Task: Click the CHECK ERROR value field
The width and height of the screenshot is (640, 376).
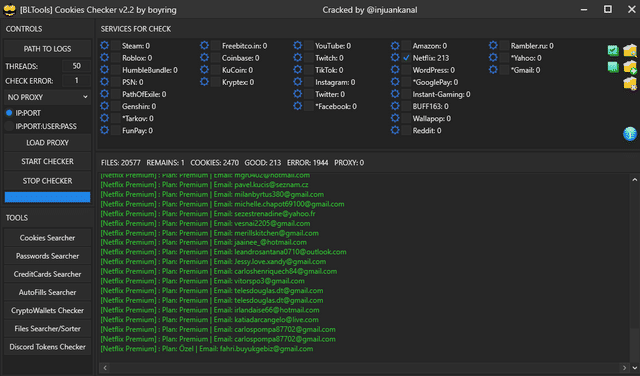Action: click(x=76, y=81)
